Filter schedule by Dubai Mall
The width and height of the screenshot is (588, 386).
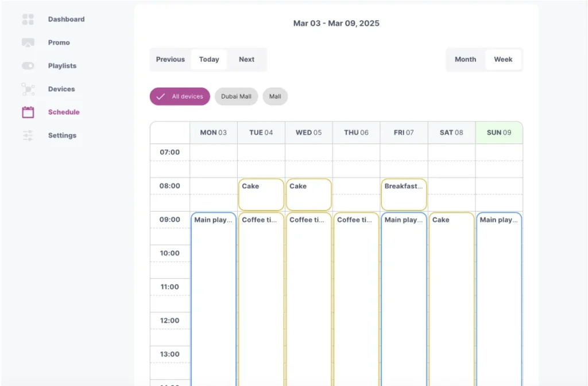point(236,96)
